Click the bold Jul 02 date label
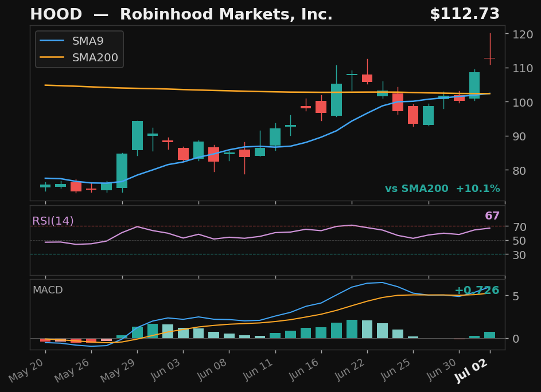Viewport: 541px width, 392px height. pyautogui.click(x=471, y=371)
